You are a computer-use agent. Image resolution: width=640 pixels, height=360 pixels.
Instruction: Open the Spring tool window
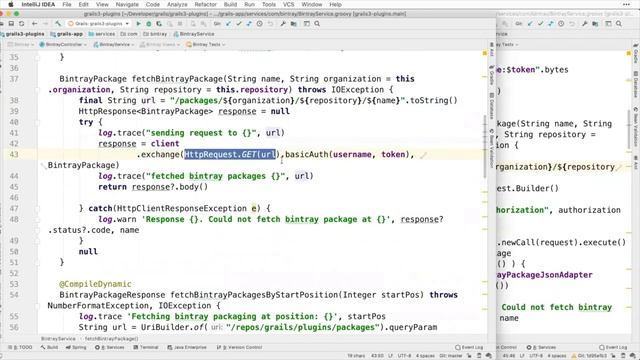click(x=76, y=347)
